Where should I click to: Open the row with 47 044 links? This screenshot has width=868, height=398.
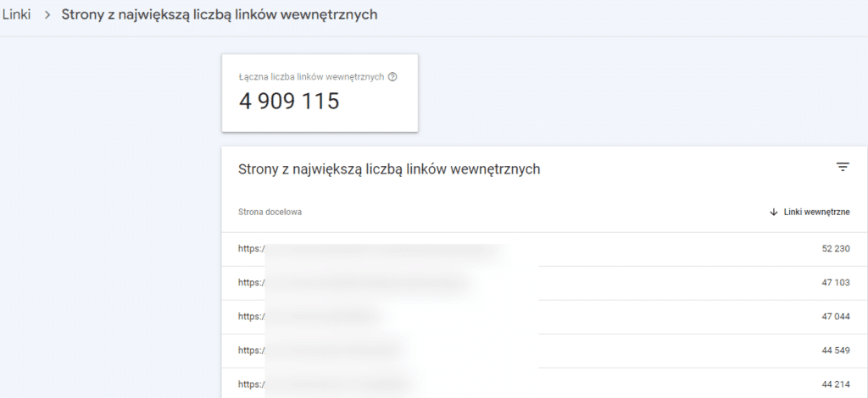point(545,317)
